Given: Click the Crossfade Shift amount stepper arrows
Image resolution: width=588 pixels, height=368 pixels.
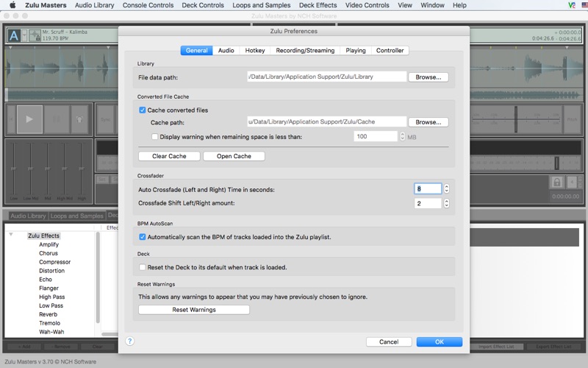Looking at the screenshot, I should pyautogui.click(x=446, y=203).
